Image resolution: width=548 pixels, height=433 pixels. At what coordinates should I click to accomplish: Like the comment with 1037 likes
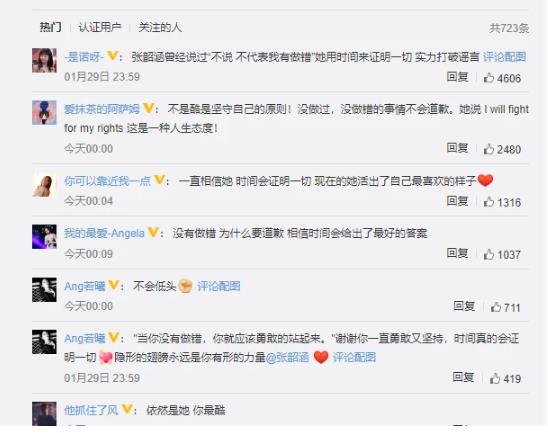pos(489,254)
